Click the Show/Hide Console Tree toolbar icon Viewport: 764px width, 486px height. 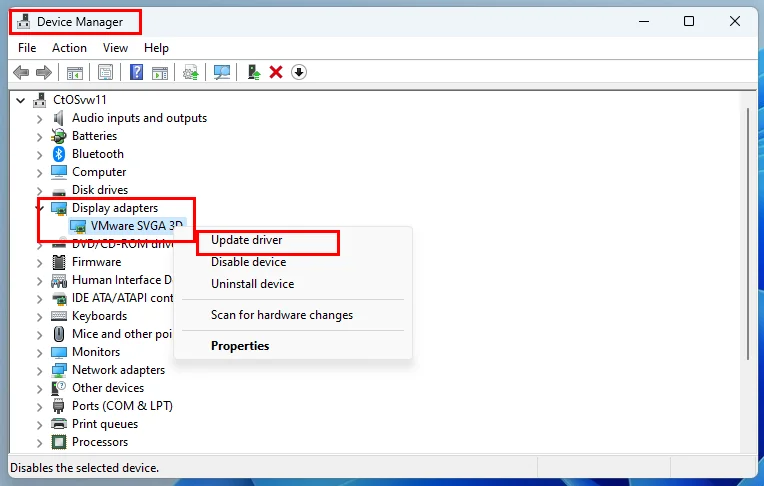[74, 72]
